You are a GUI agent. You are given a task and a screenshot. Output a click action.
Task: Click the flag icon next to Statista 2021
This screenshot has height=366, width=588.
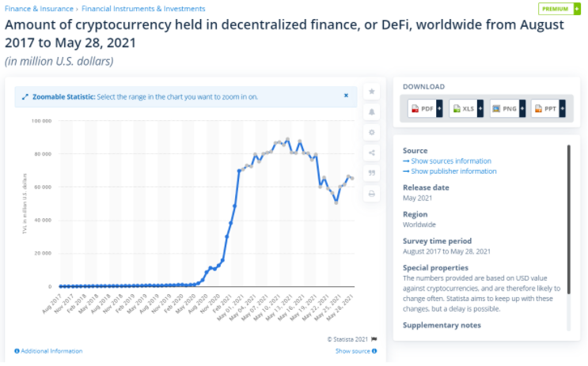374,339
